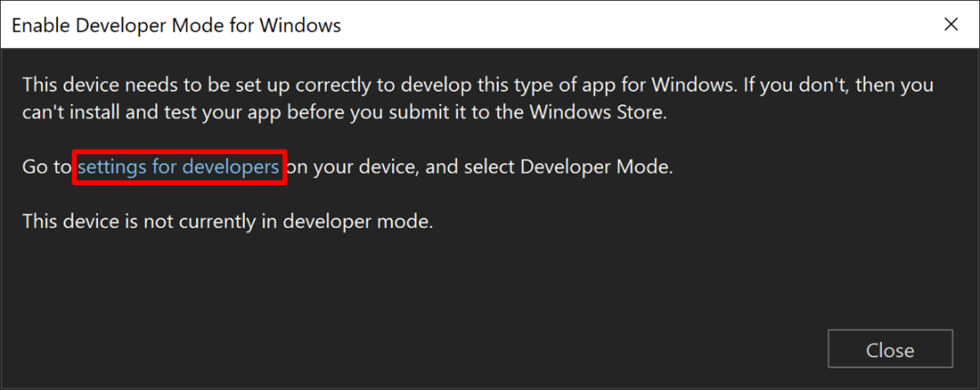Viewport: 980px width, 390px height.
Task: Click the Enable Developer Mode for Windows title
Action: tap(176, 25)
